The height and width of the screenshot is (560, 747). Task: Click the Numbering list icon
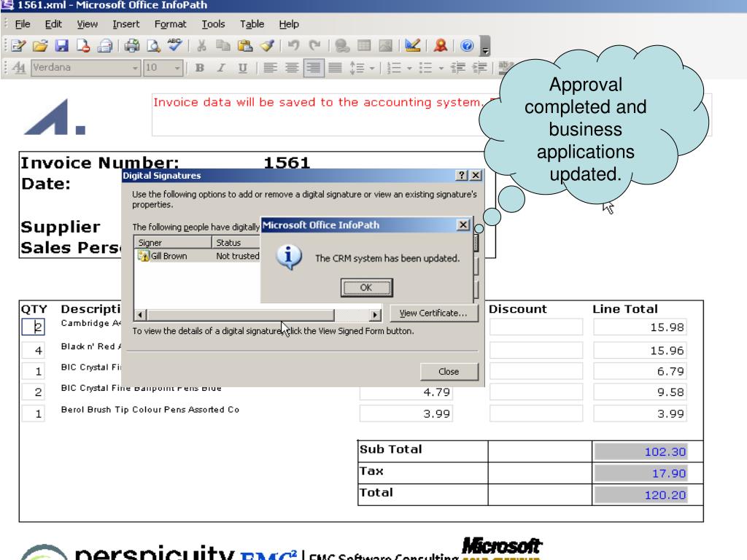[393, 68]
